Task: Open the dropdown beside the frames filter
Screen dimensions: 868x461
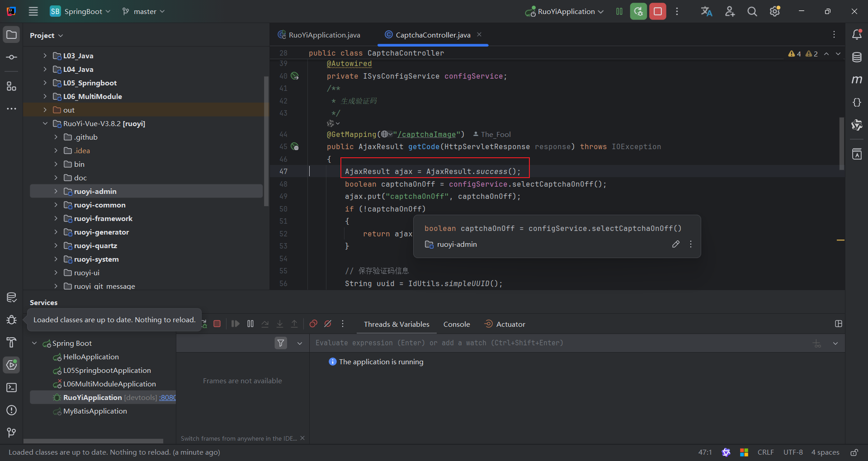Action: coord(300,343)
